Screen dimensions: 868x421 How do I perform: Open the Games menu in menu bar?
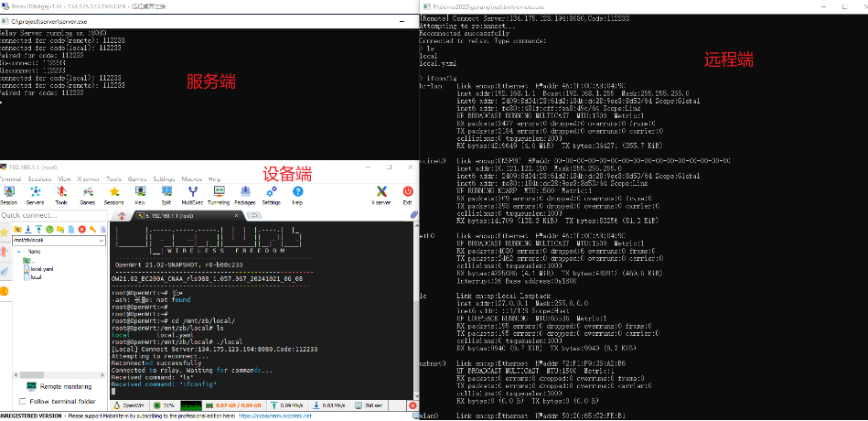pos(136,179)
